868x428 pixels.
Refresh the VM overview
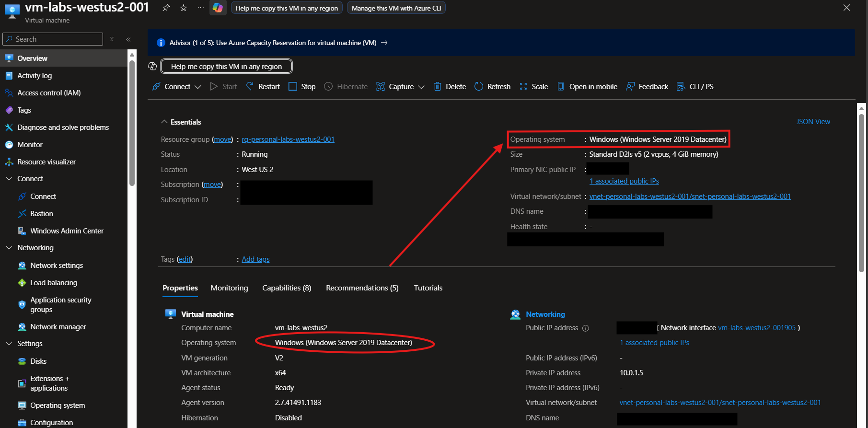492,87
